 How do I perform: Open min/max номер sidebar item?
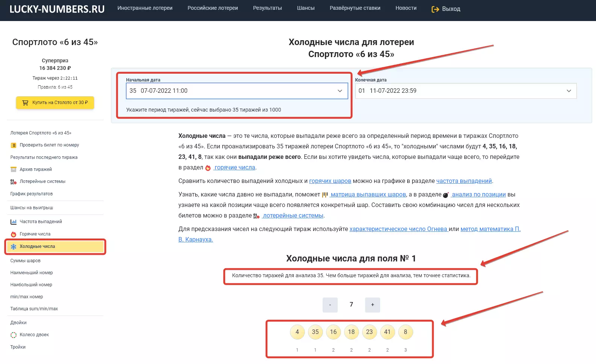click(27, 297)
